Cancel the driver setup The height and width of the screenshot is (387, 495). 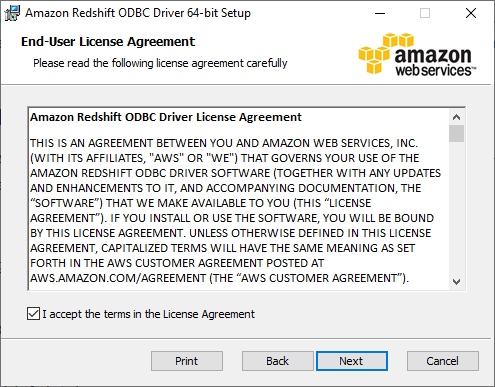(443, 361)
